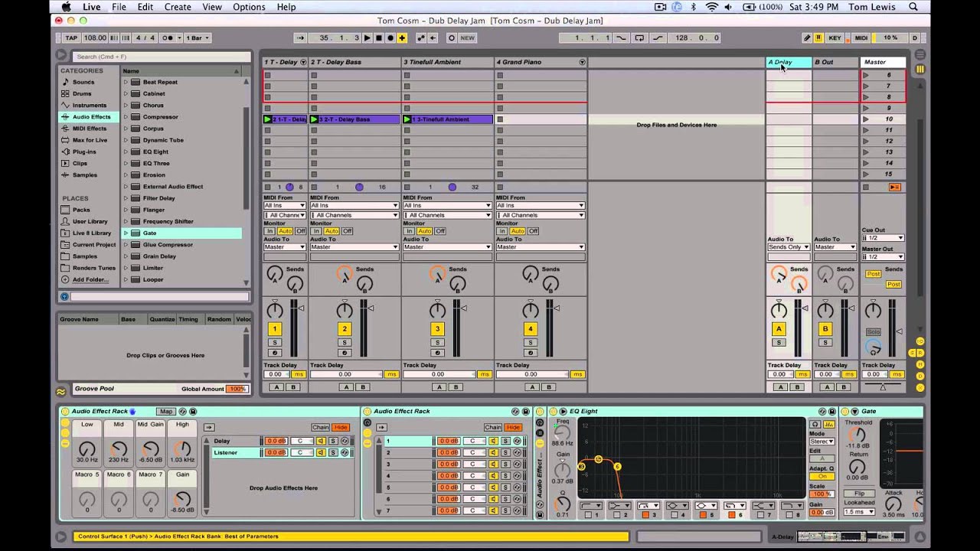This screenshot has height=551, width=980.
Task: Click EQ Eight Freq knob
Action: [563, 432]
